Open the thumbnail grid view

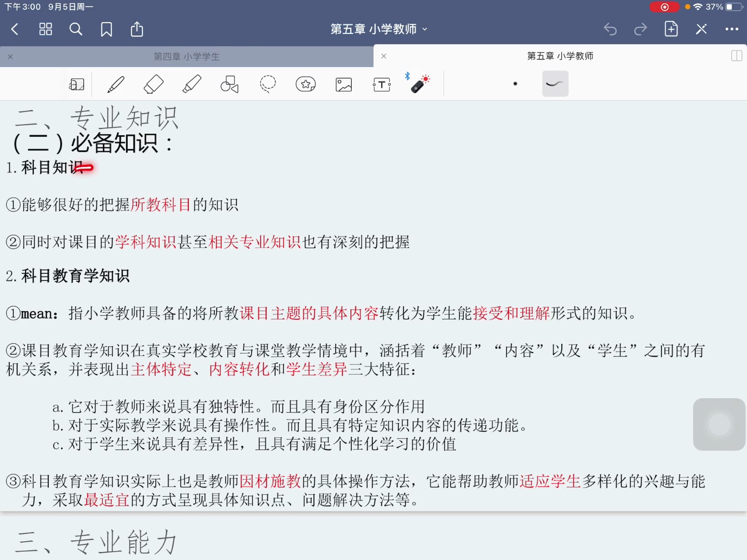pyautogui.click(x=46, y=29)
